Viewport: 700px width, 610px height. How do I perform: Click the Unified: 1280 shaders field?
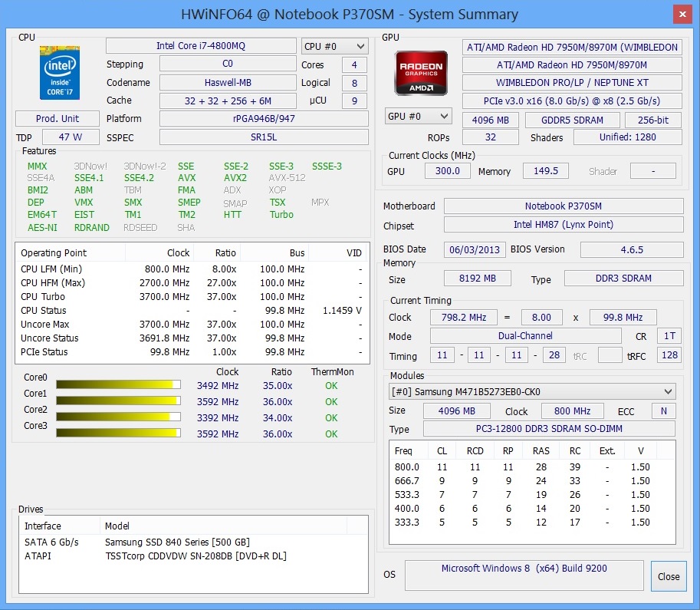coord(628,137)
